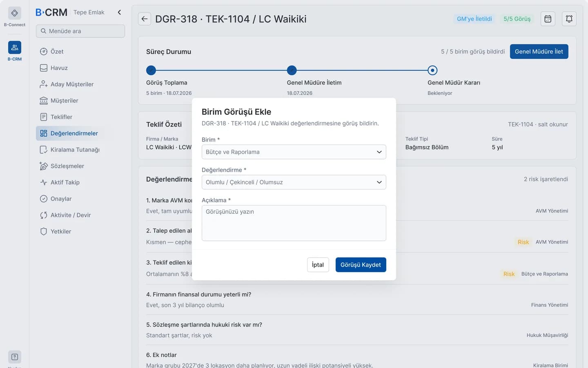Open the Birim dropdown
Viewport: 588px width, 368px height.
click(x=294, y=152)
